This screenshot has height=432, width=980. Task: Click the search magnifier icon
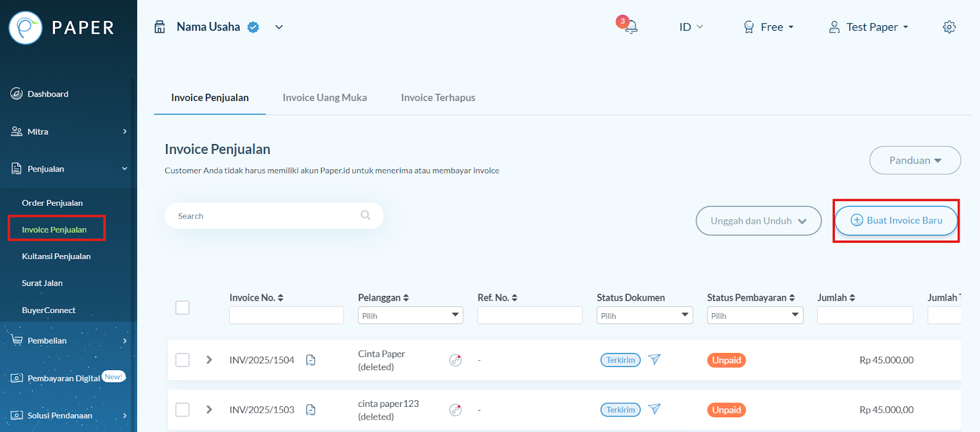pyautogui.click(x=366, y=216)
